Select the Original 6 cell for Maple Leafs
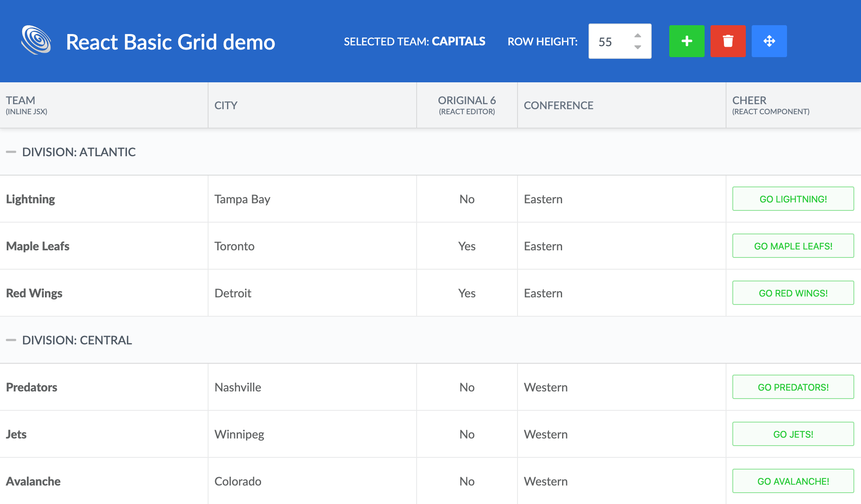Image resolution: width=861 pixels, height=504 pixels. (x=466, y=246)
